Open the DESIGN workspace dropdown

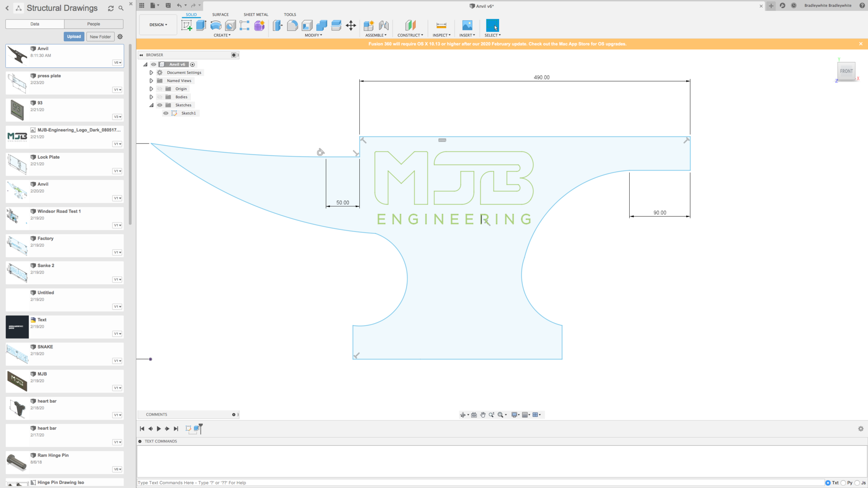(158, 25)
